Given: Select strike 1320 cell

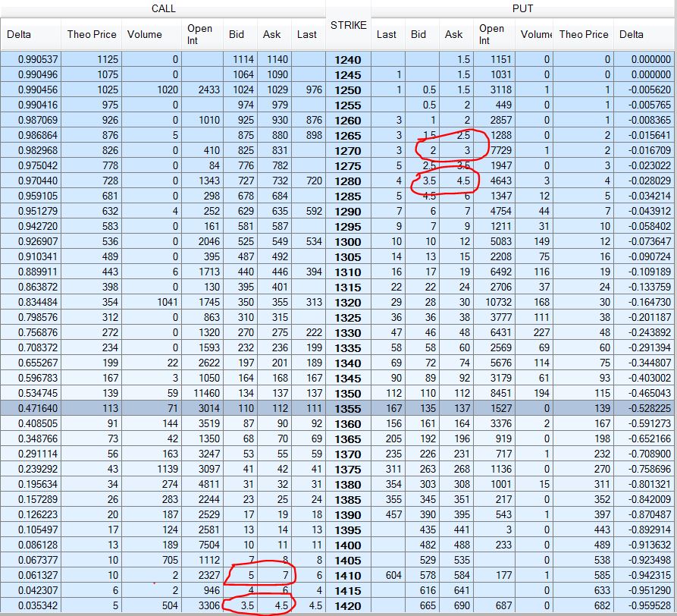Looking at the screenshot, I should (348, 303).
